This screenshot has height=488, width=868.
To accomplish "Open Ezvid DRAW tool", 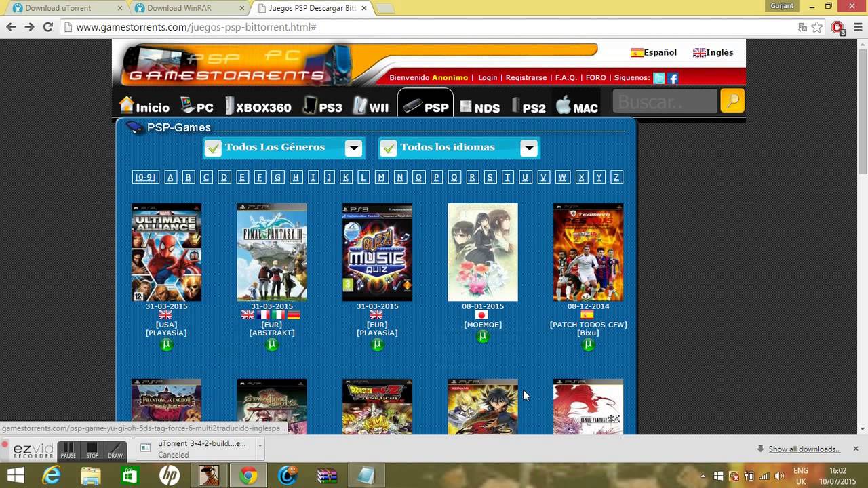I will [x=115, y=450].
